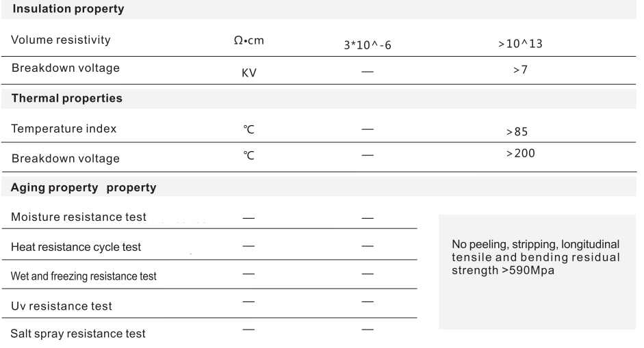Viewport: 644px width, 348px height.
Task: Click the >85 temperature index value
Action: coord(517,132)
